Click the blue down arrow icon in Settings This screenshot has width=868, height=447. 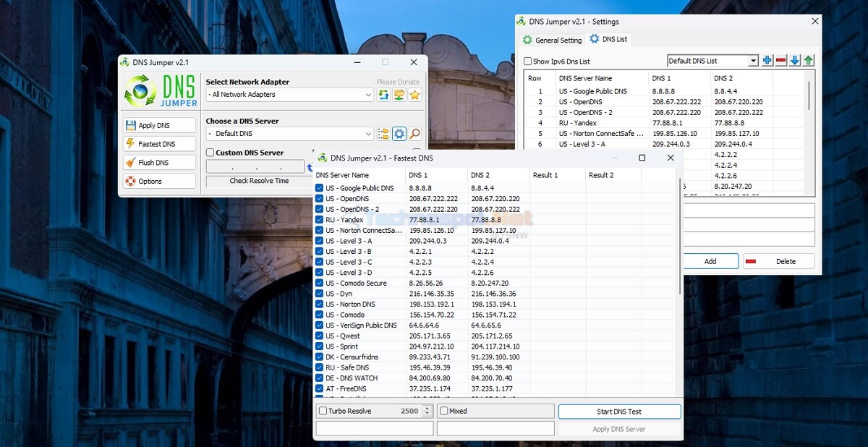pyautogui.click(x=795, y=61)
